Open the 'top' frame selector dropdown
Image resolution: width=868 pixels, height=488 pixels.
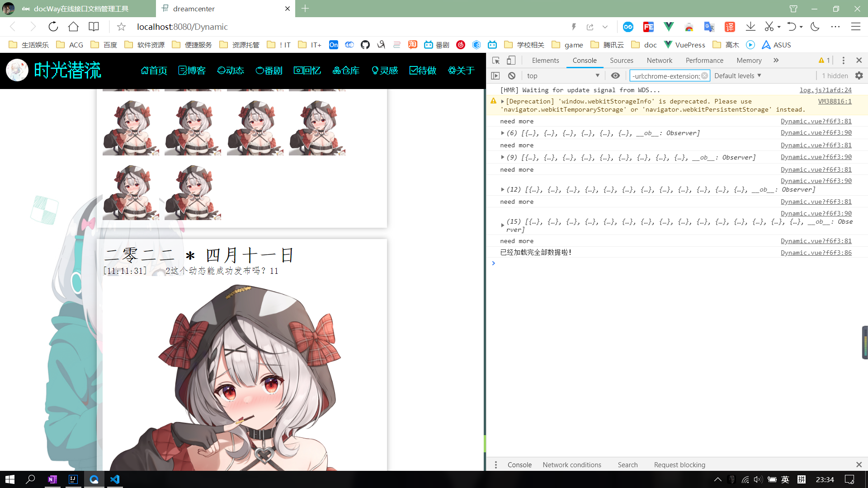pos(563,75)
